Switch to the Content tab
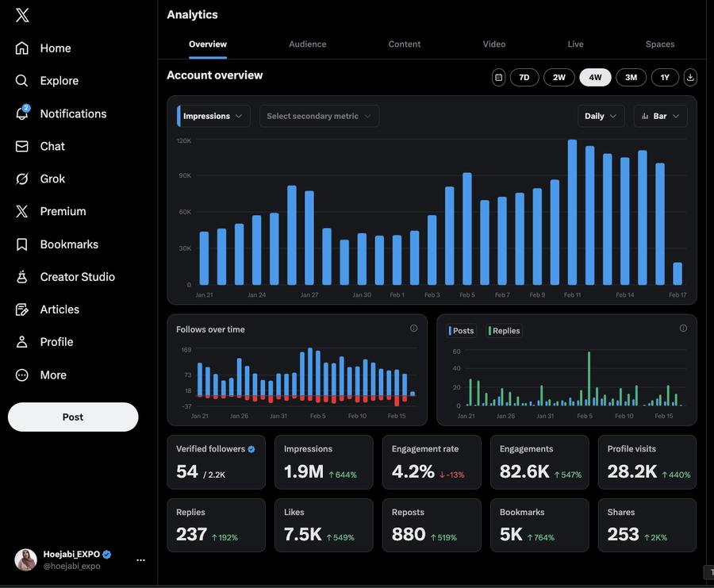 click(405, 44)
